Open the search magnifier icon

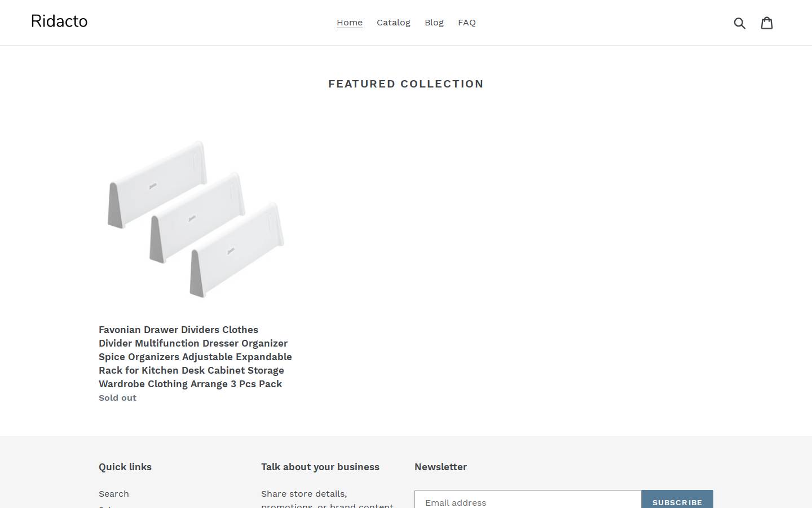(740, 23)
